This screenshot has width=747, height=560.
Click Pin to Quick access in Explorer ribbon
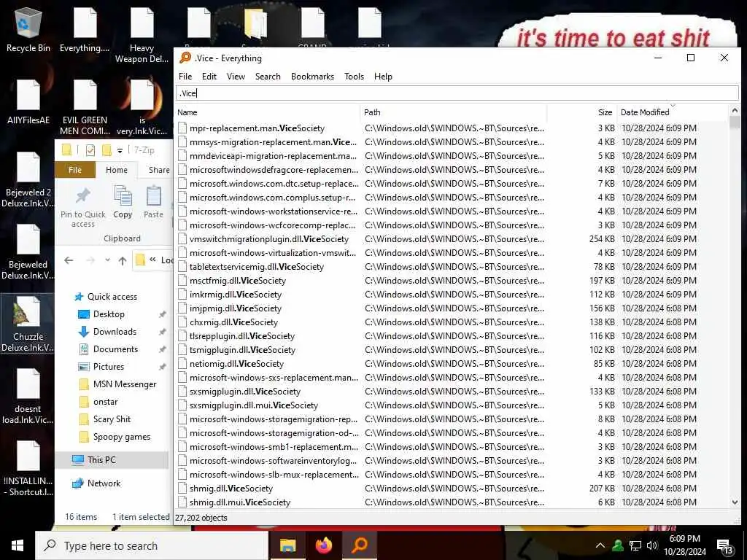pos(83,206)
